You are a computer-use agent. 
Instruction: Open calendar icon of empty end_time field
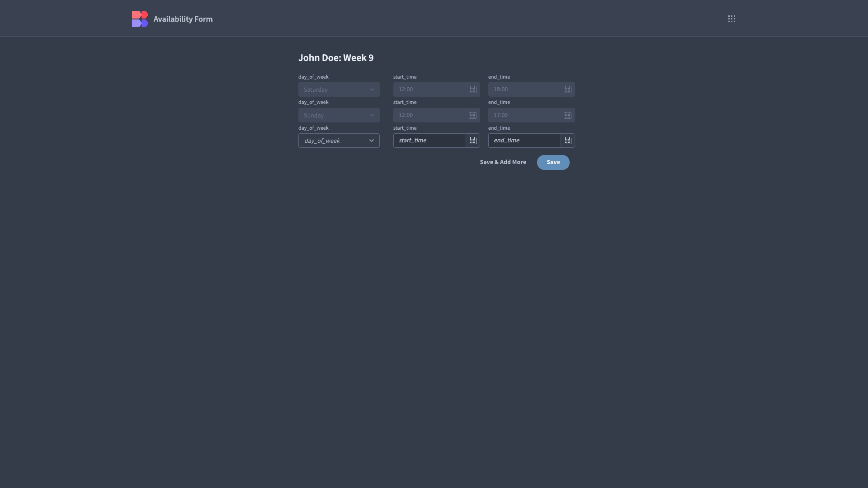point(568,141)
